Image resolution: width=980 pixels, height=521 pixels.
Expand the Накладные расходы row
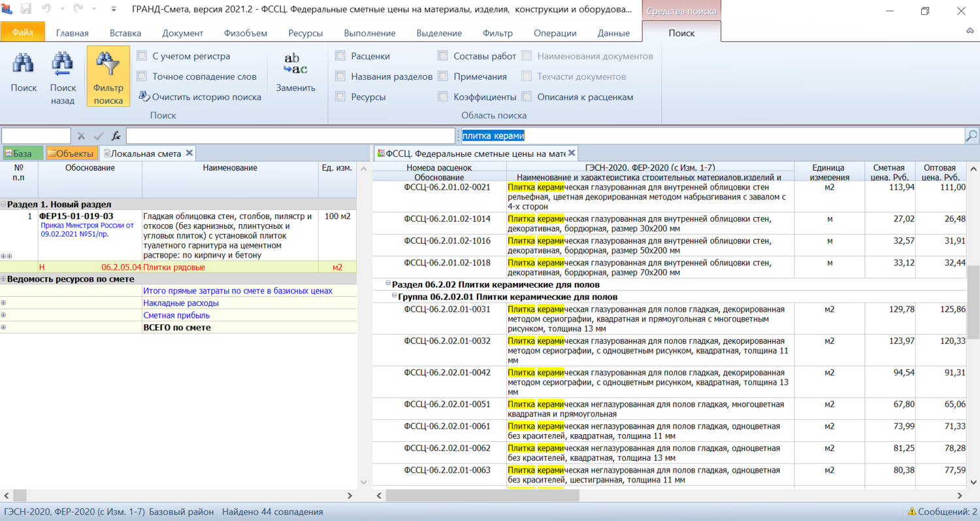point(4,303)
